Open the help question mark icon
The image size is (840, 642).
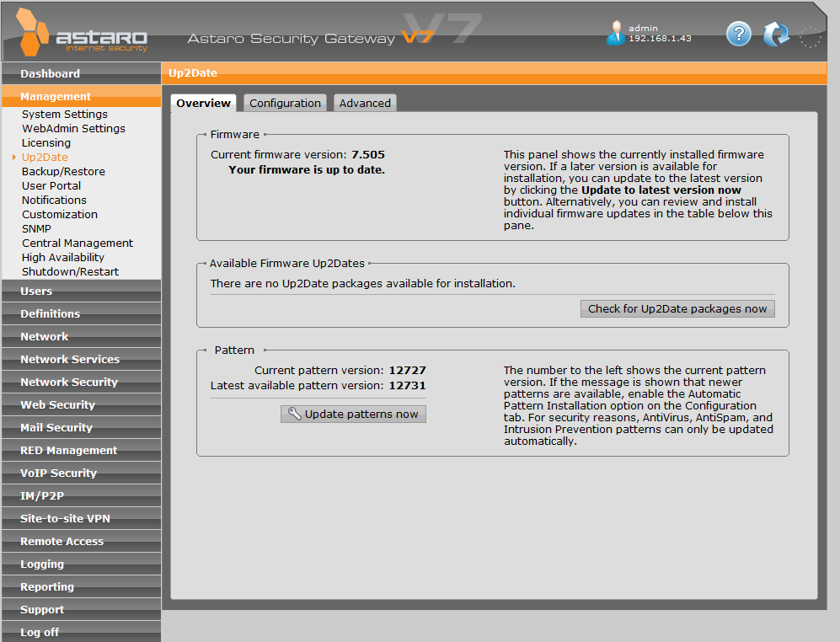[x=738, y=35]
